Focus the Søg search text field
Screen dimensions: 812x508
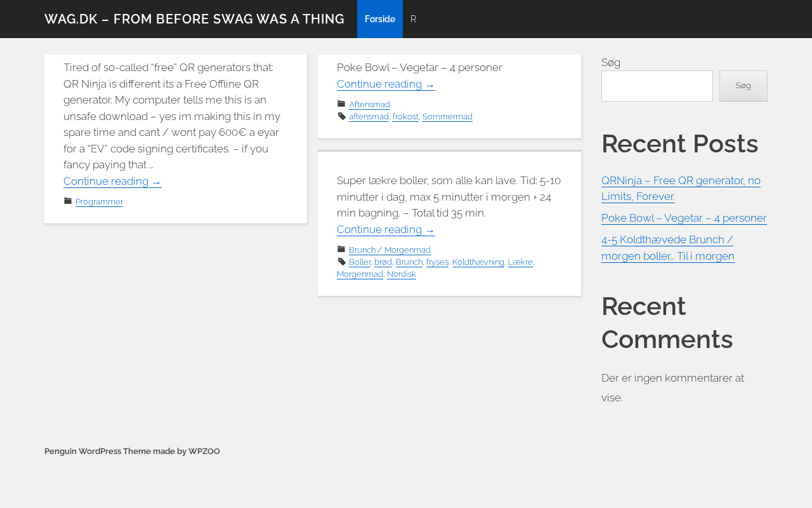(x=657, y=86)
